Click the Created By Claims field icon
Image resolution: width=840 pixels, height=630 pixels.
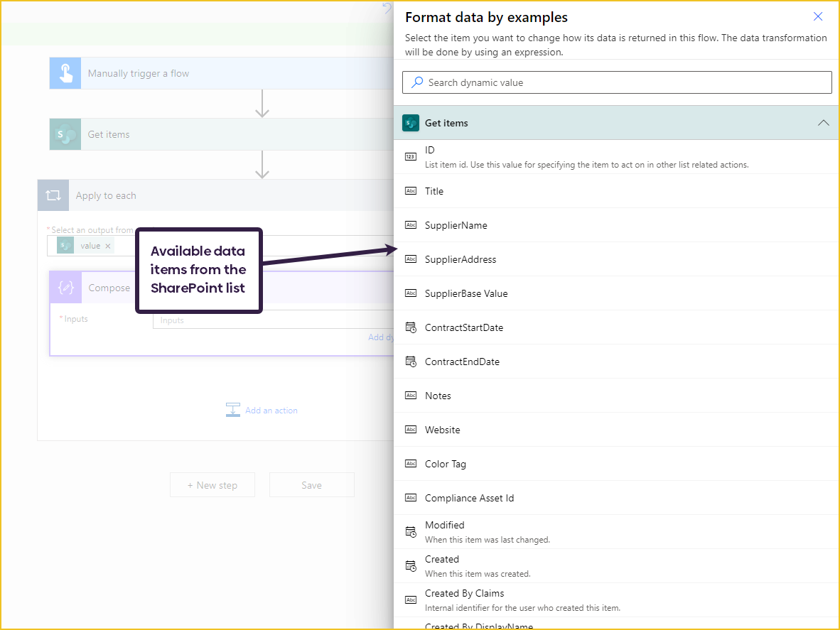pos(411,600)
